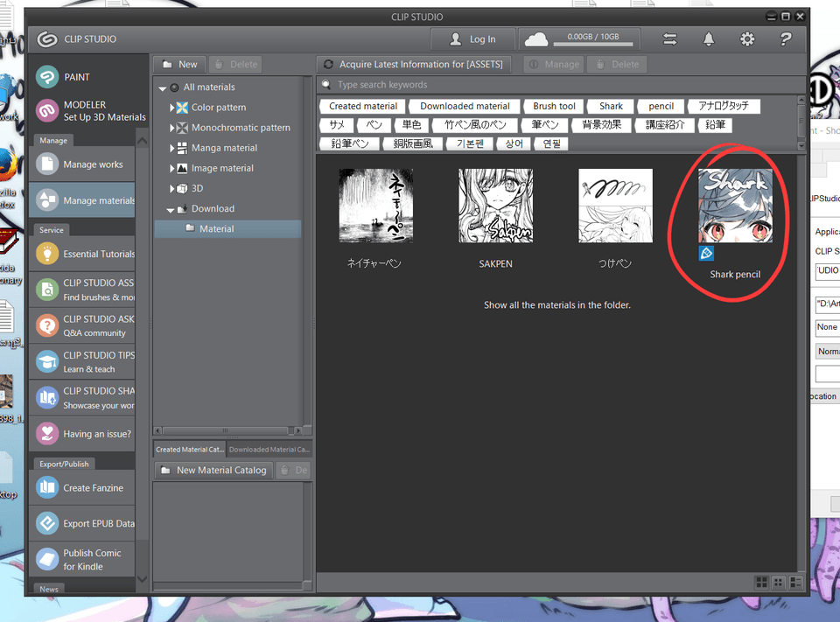The image size is (840, 622).
Task: Open CLIP STUDIO ASSETS find brushes
Action: coord(82,290)
